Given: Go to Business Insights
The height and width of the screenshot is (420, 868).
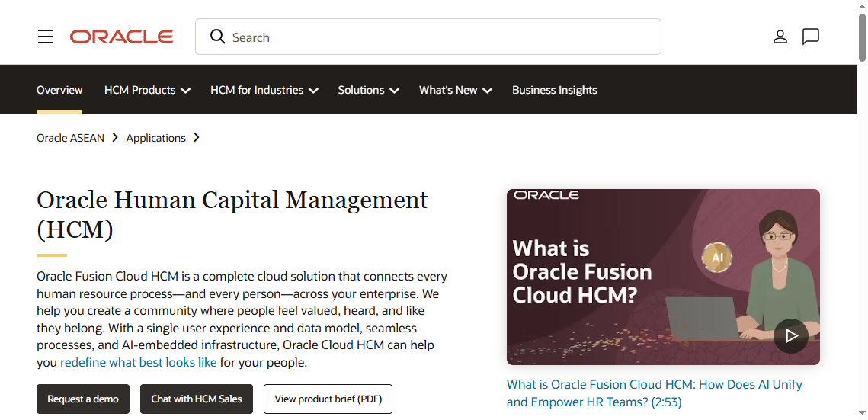Looking at the screenshot, I should tap(555, 90).
